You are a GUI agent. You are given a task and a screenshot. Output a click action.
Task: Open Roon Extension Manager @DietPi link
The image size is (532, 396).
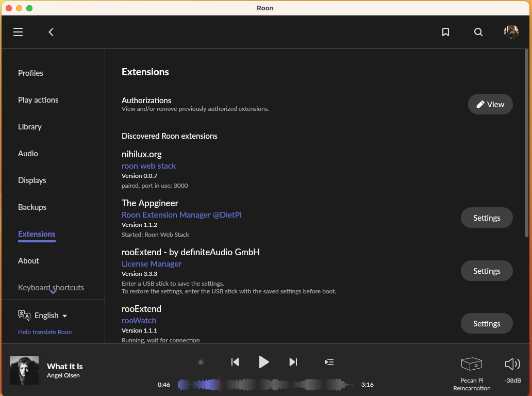(x=181, y=215)
